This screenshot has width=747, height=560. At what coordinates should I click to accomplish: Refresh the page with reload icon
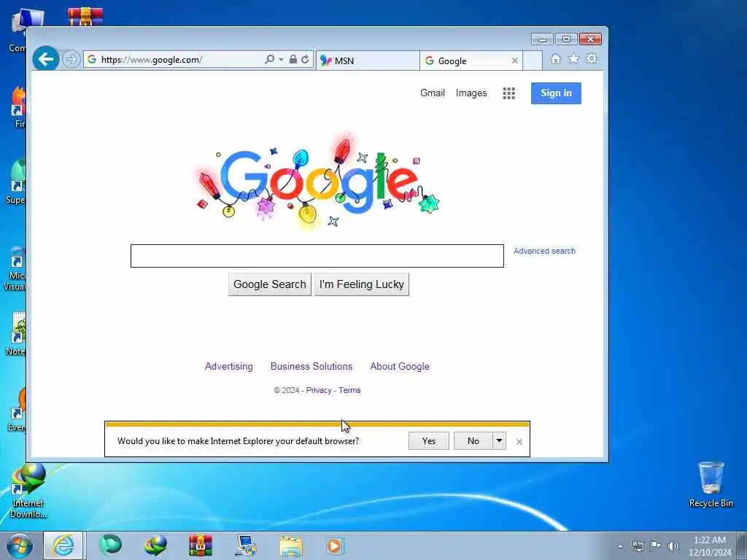[x=305, y=59]
